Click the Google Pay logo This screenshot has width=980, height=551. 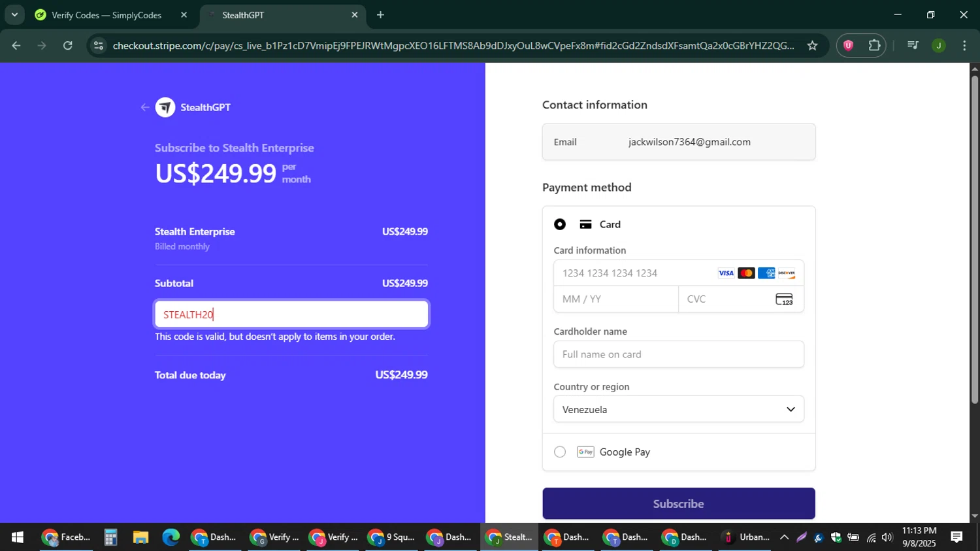(x=585, y=452)
